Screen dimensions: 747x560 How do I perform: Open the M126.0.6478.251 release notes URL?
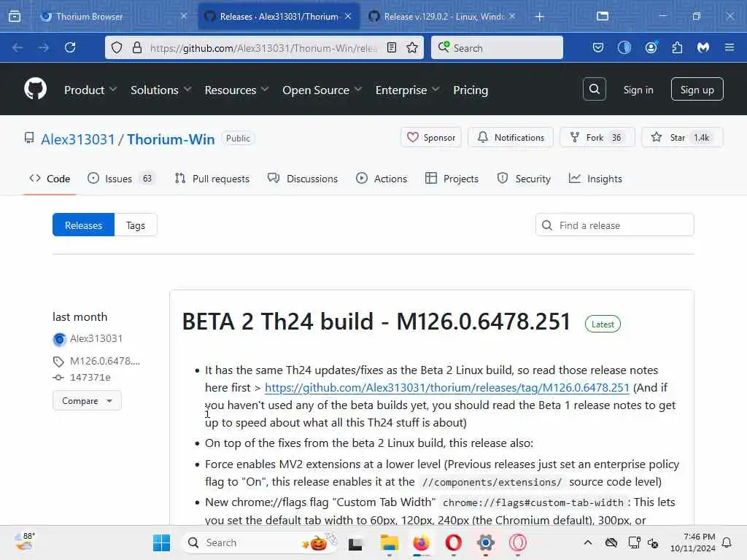(x=447, y=387)
